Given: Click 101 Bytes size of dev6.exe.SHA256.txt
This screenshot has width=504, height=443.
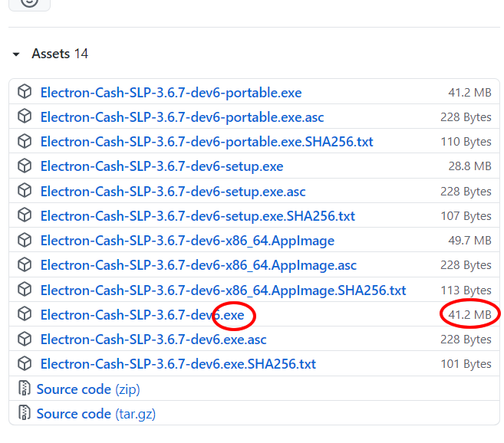Looking at the screenshot, I should tap(466, 364).
